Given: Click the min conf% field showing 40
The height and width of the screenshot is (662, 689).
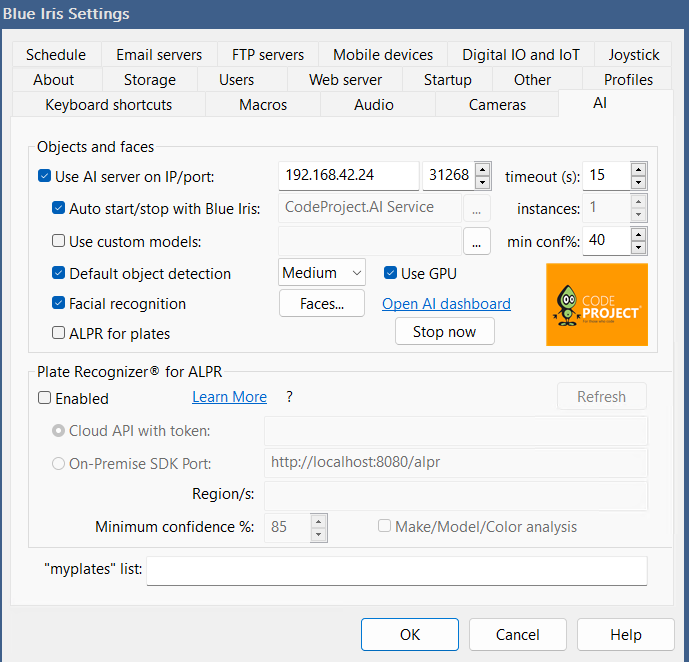Looking at the screenshot, I should [x=607, y=241].
